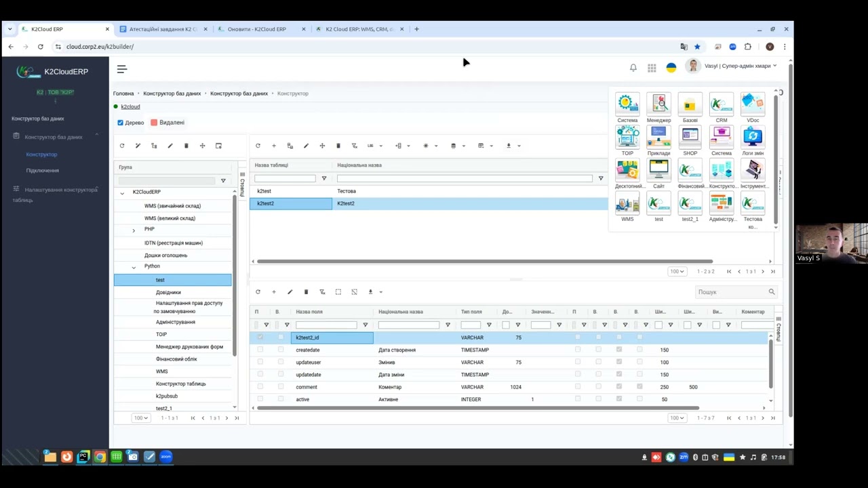Toggle the Видалені checkbox
Viewport: 868px width, 488px height.
point(154,123)
